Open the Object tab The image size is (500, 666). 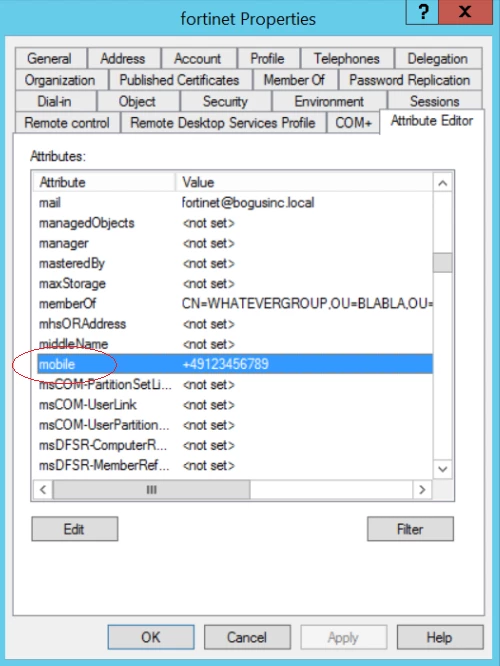(x=138, y=102)
